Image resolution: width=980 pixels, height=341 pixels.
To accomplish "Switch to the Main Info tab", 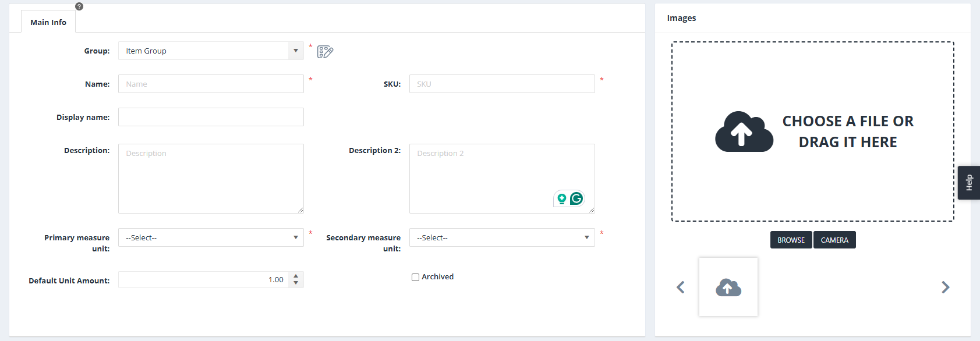I will (x=48, y=23).
